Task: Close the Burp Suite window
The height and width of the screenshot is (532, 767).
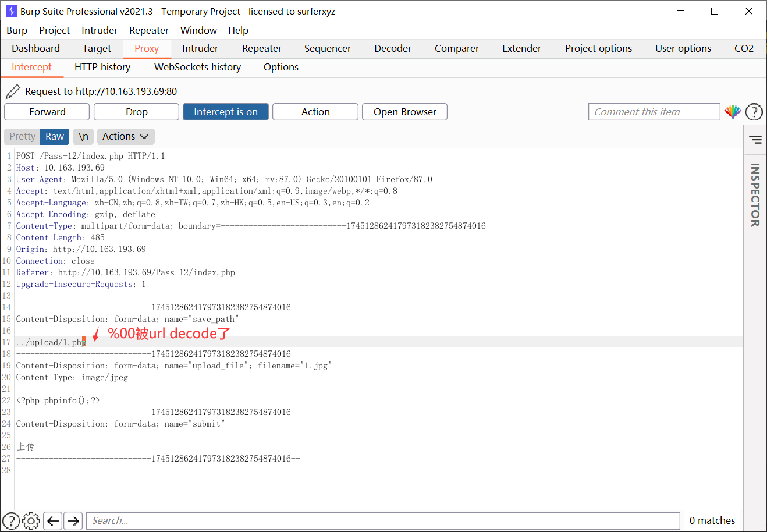Action: (749, 11)
